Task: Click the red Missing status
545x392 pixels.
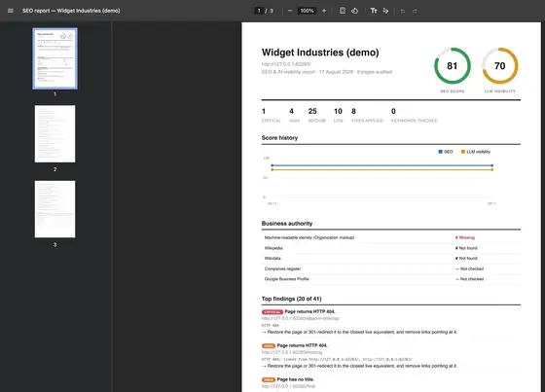Action: (x=465, y=237)
